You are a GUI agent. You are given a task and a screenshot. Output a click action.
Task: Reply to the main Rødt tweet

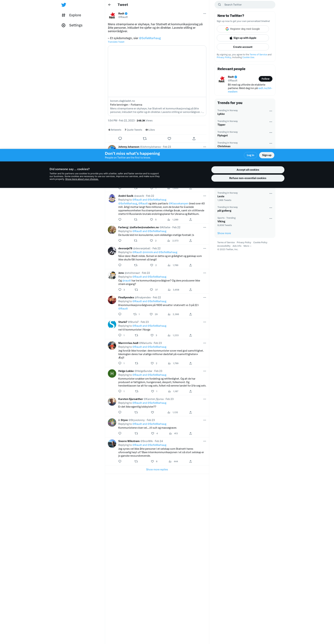[120, 138]
